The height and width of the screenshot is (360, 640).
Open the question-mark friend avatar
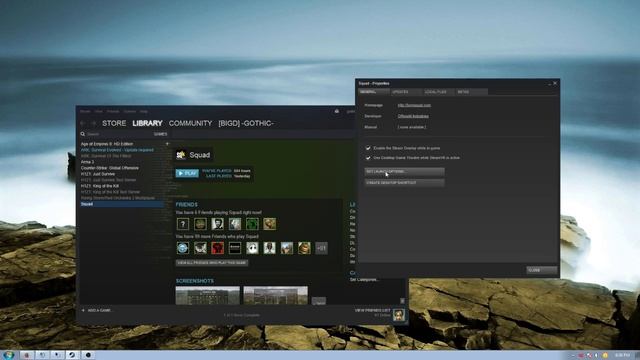[183, 224]
